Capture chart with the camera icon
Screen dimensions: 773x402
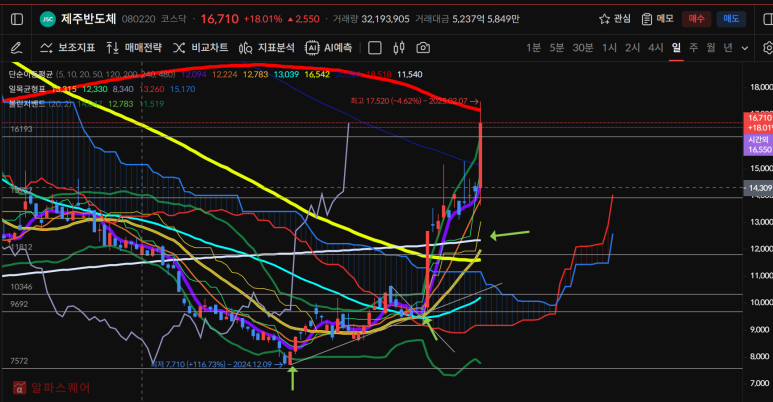423,48
